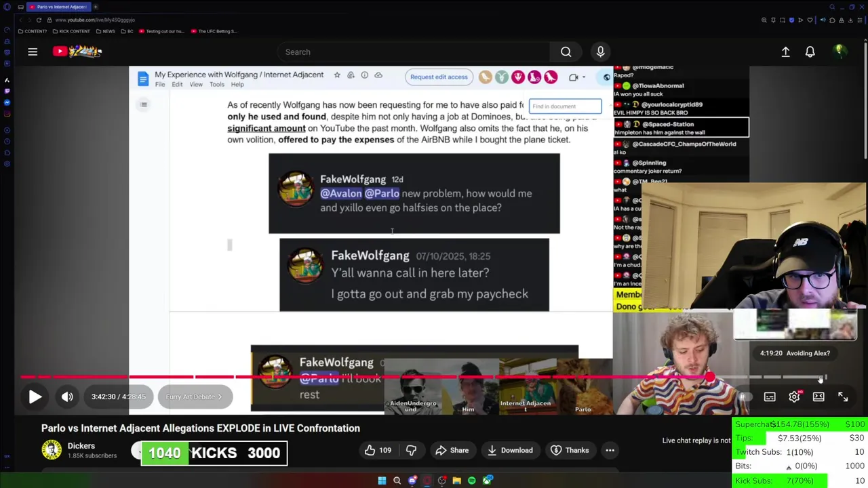Open the notifications bell

click(810, 52)
